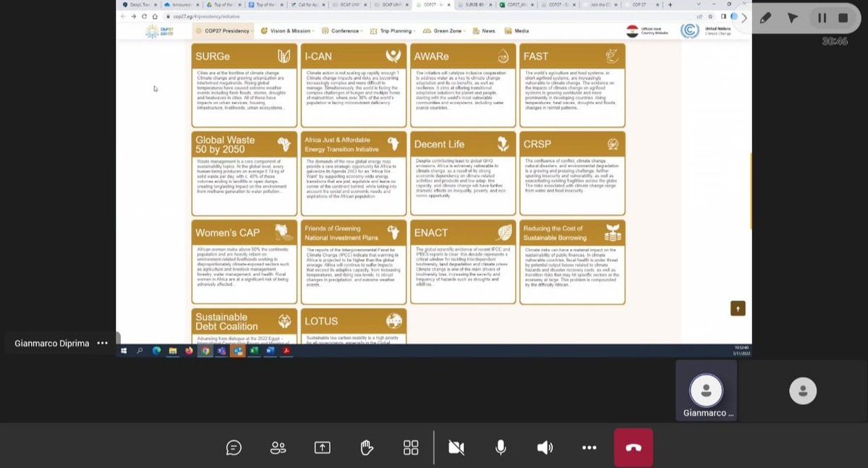Screen dimensions: 868x468
Task: Click the ENACT leaf icon
Action: pos(503,232)
